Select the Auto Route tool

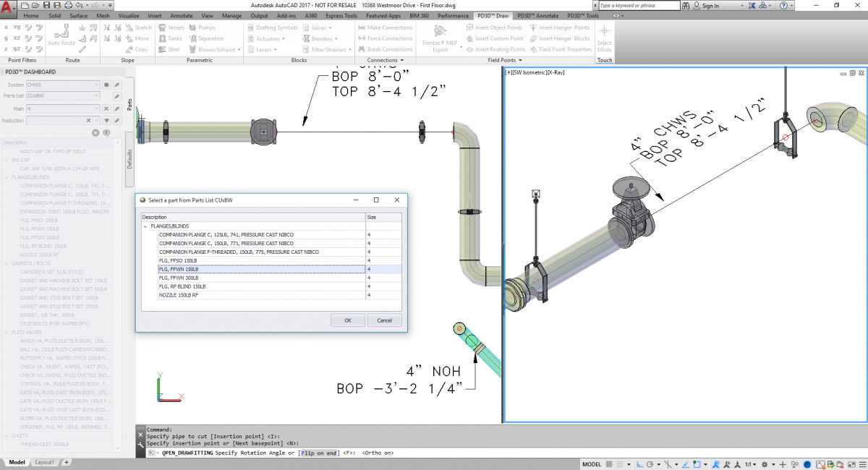(x=60, y=38)
